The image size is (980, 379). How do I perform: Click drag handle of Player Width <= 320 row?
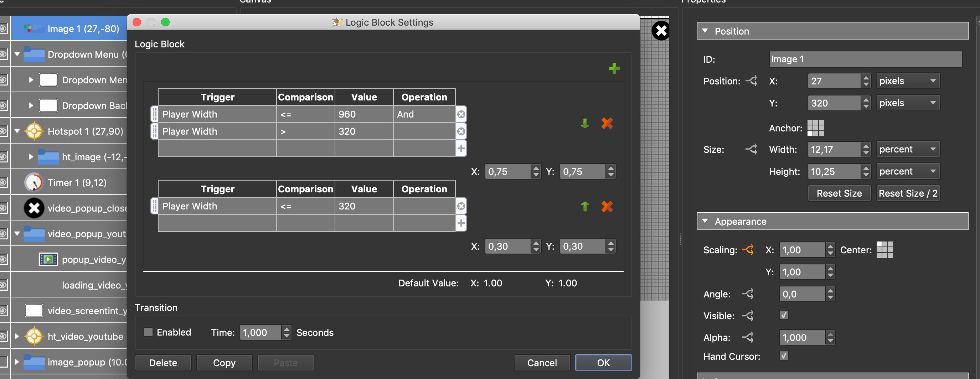pos(154,206)
